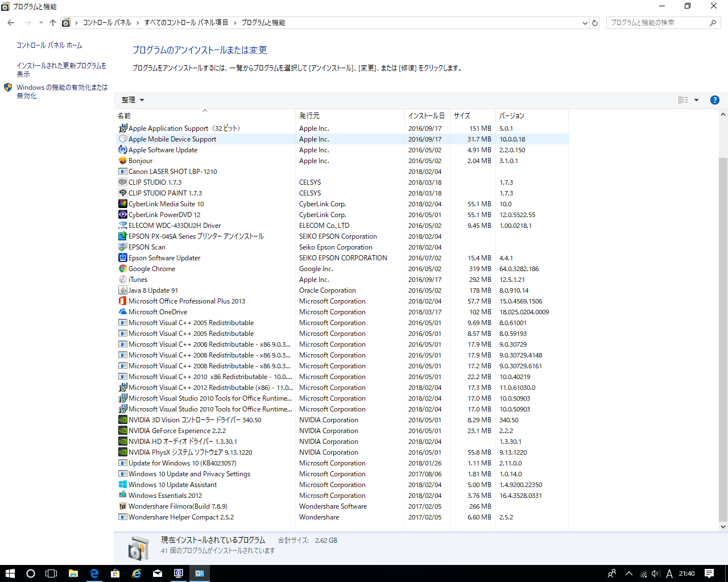Expand the arrow after すべてのコントロール パネル項目 breadcrumb
This screenshot has height=582, width=728.
(234, 23)
